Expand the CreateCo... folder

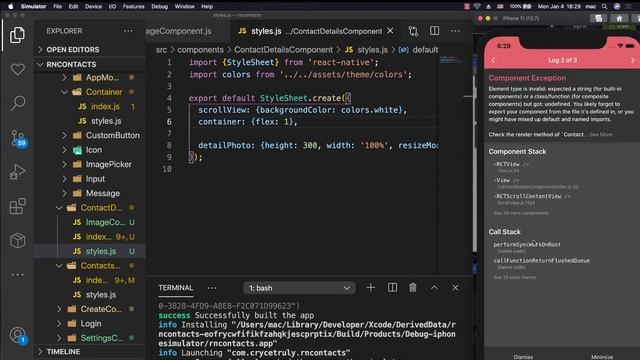[x=101, y=309]
